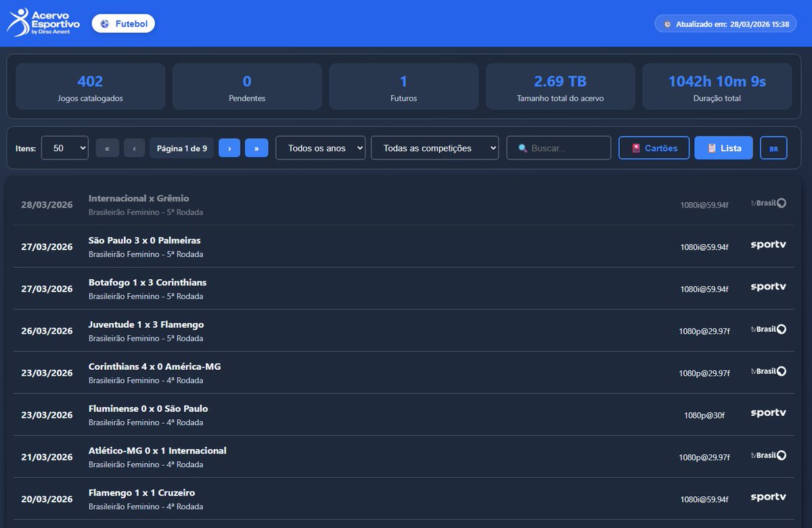
Task: Click the date 26/03/2026
Action: click(x=47, y=331)
